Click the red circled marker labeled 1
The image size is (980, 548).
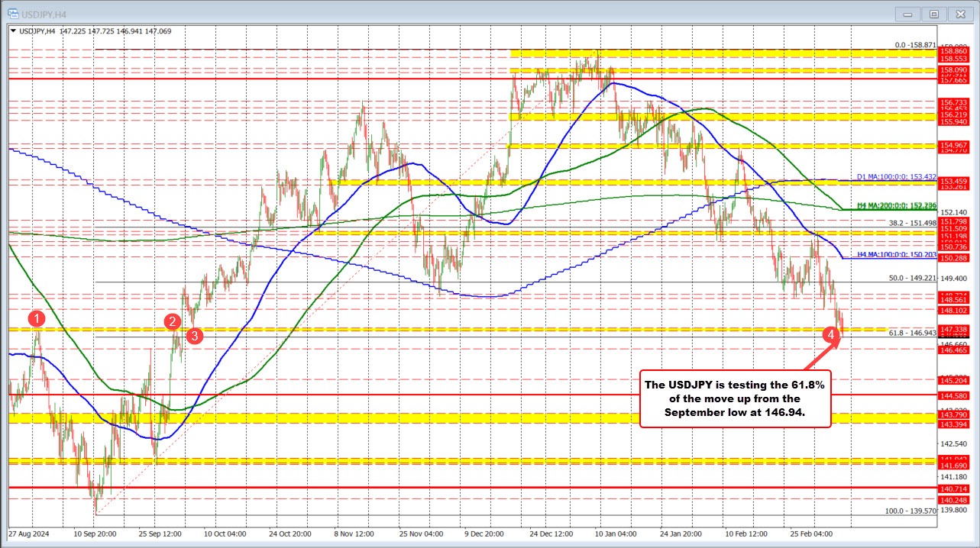coord(36,320)
